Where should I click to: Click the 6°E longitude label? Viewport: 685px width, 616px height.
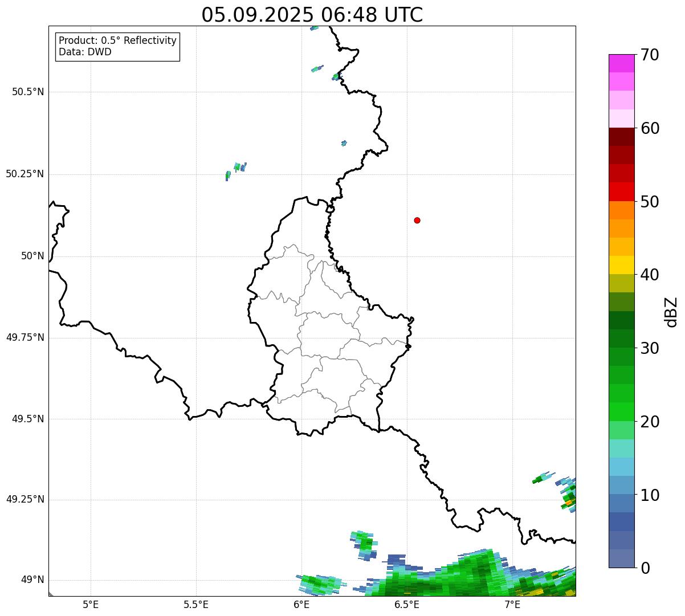coord(301,604)
